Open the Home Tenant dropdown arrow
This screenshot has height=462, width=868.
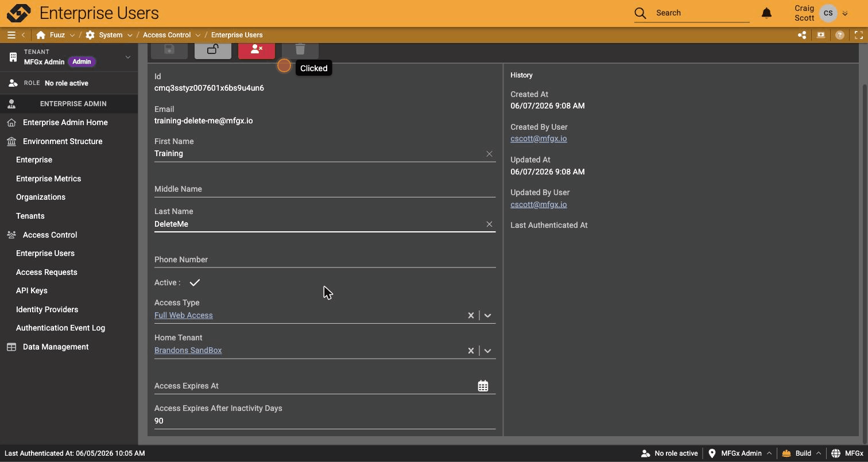coord(487,351)
